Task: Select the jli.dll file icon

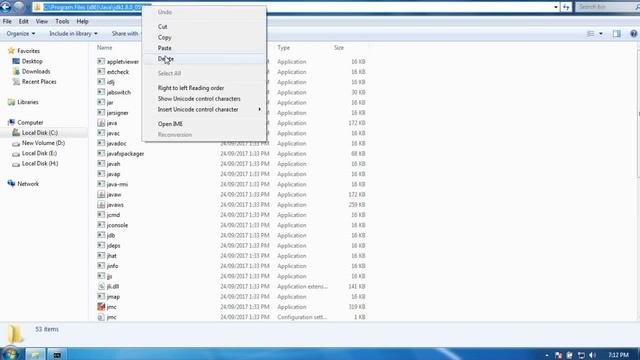Action: [x=101, y=286]
